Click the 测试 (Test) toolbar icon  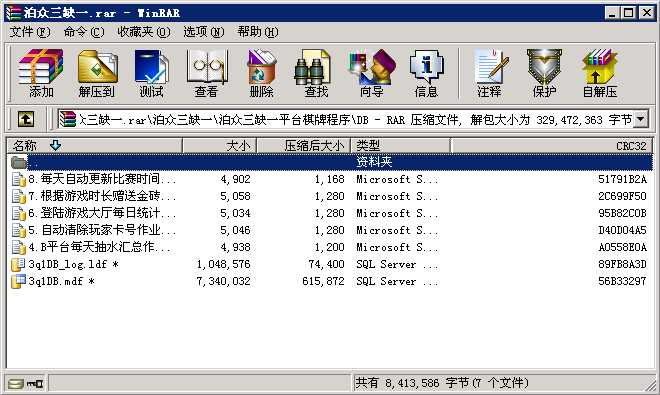coord(152,67)
